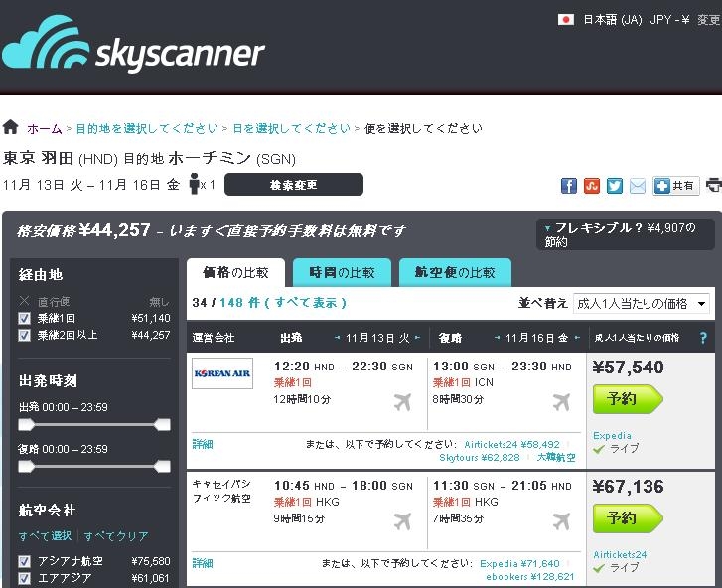Switch to 航空便の比較 tab
The image size is (722, 588).
[x=455, y=272]
